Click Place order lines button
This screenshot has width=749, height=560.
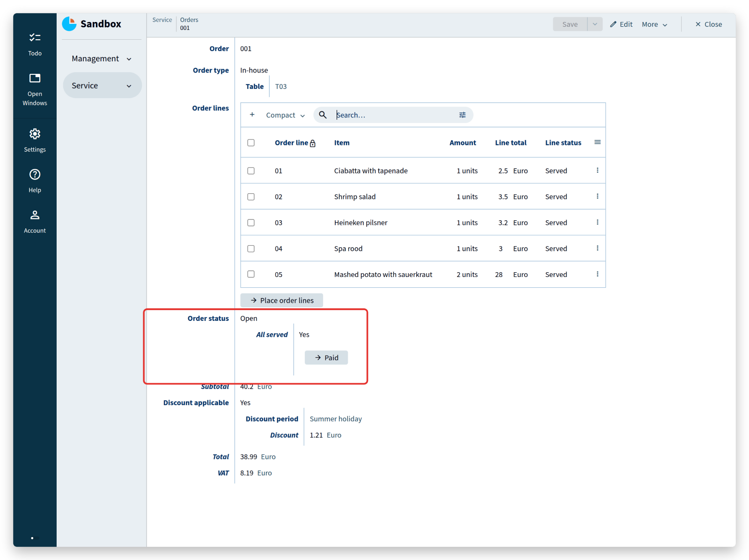coord(282,300)
